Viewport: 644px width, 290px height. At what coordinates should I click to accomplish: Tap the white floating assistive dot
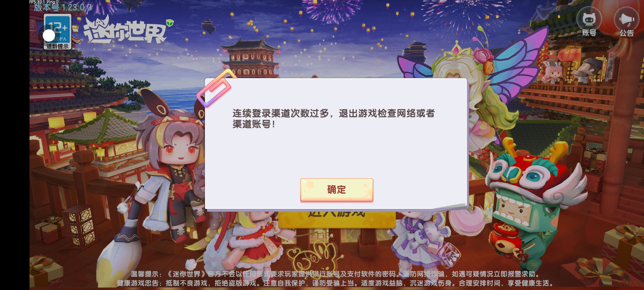click(x=49, y=35)
